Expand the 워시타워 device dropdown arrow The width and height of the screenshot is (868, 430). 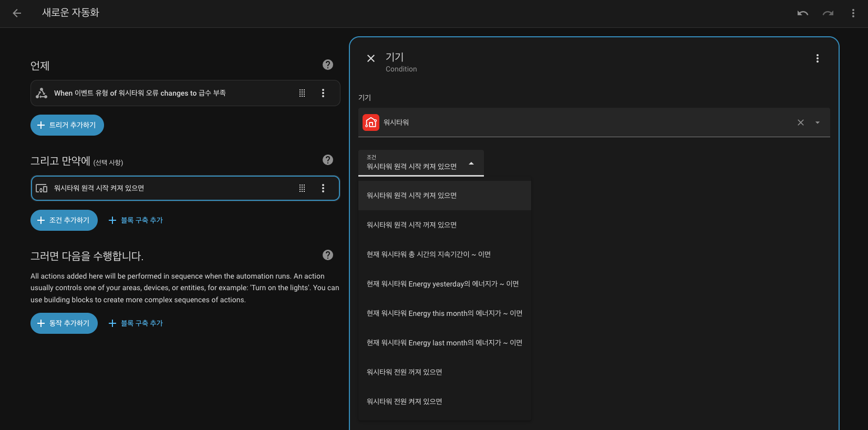(x=817, y=122)
